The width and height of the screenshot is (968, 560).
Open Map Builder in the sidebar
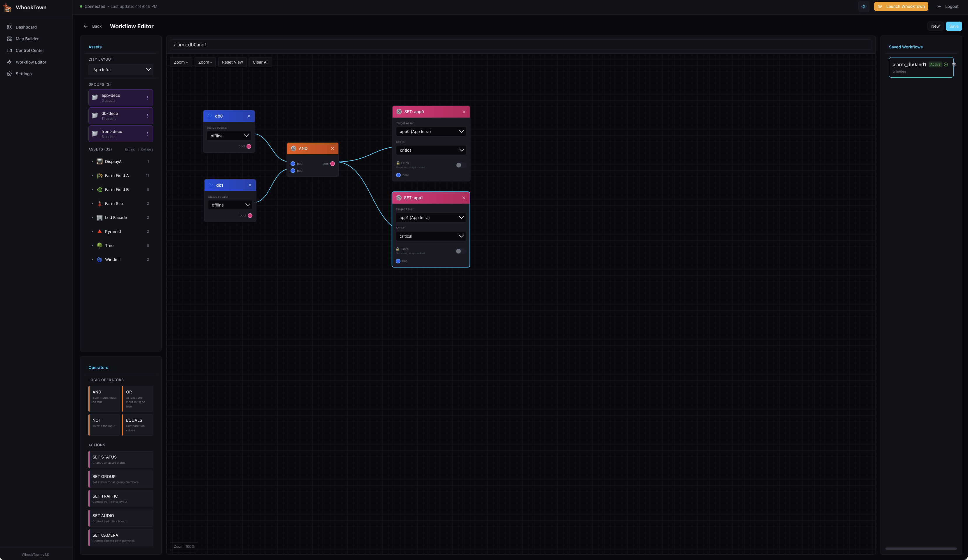(27, 39)
